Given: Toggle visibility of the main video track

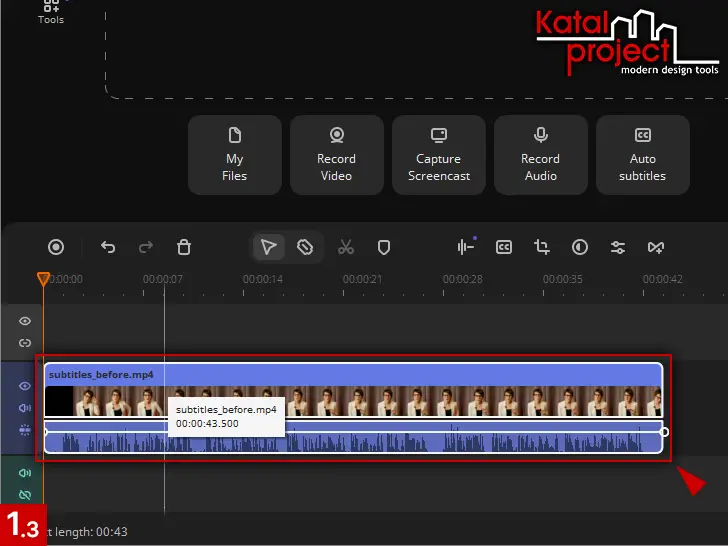Looking at the screenshot, I should click(25, 386).
